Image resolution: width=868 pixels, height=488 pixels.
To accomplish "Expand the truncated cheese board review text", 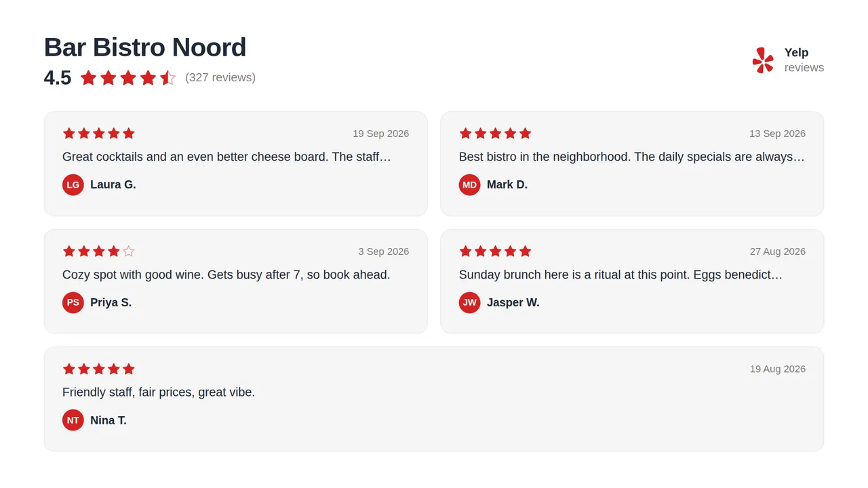I will 227,157.
